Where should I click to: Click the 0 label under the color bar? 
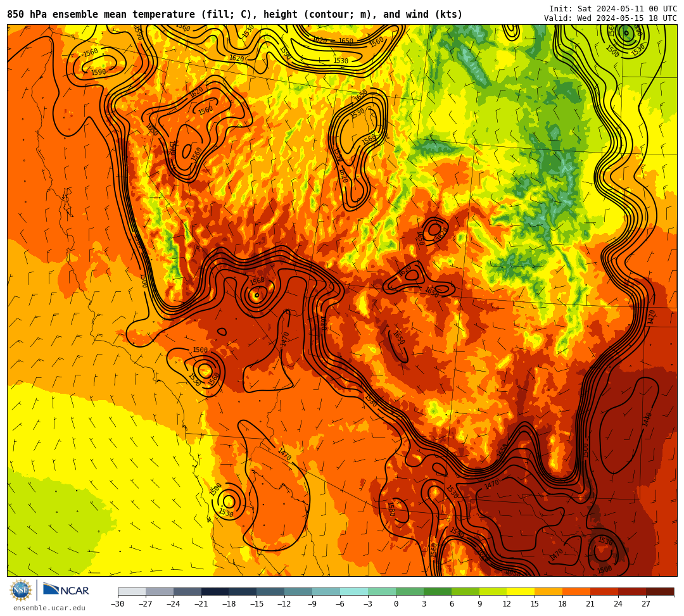click(396, 604)
